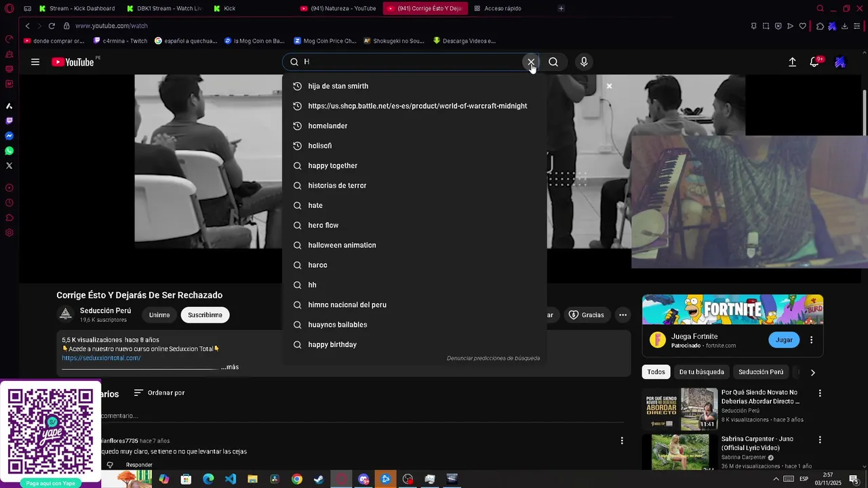
Task: Choose the 'hh' suggestion
Action: click(x=414, y=285)
